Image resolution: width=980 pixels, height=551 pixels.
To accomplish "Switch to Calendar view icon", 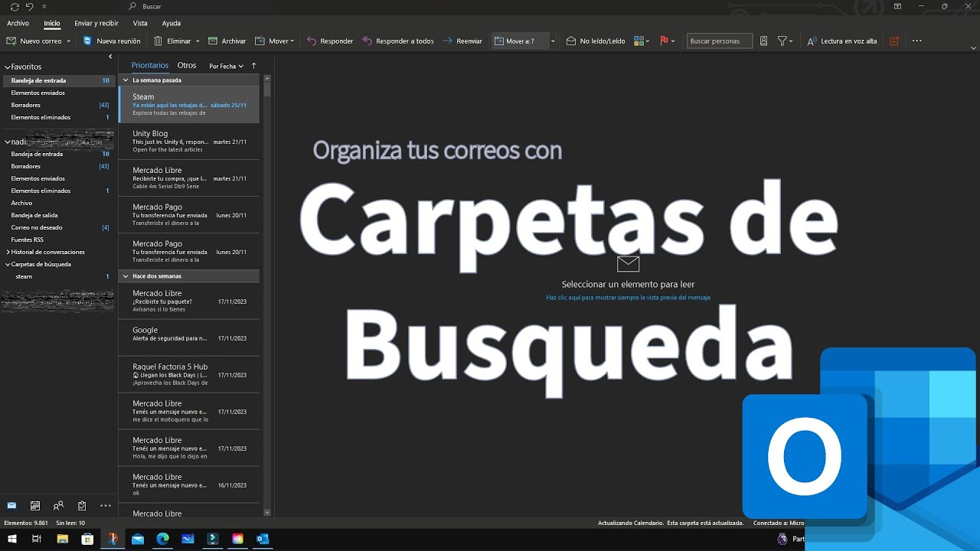I will pyautogui.click(x=35, y=506).
